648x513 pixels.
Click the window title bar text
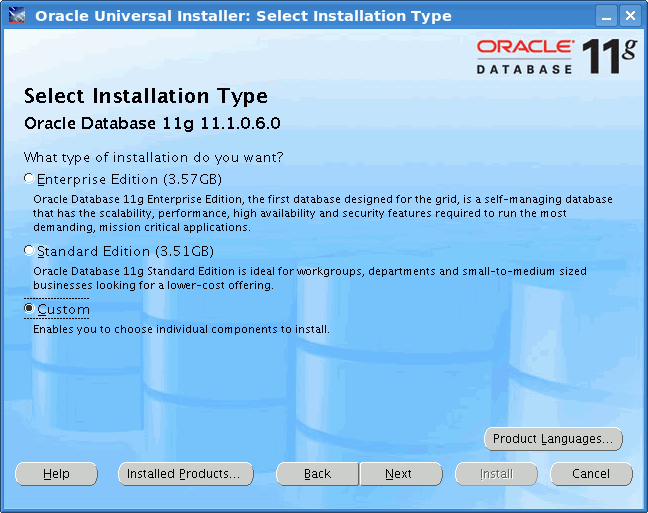coord(243,16)
